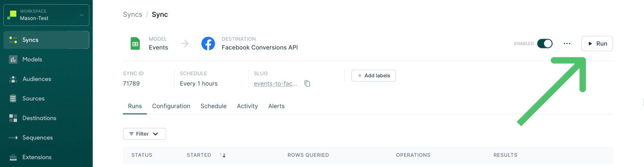Run the sync now
644x167 pixels.
click(x=597, y=43)
